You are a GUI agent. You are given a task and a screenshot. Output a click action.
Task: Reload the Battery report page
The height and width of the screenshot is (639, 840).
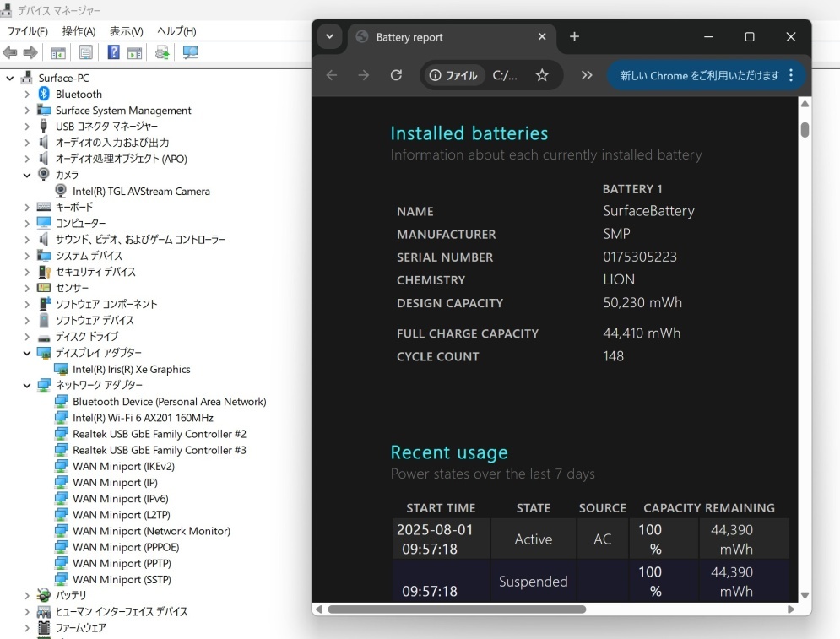coord(396,75)
